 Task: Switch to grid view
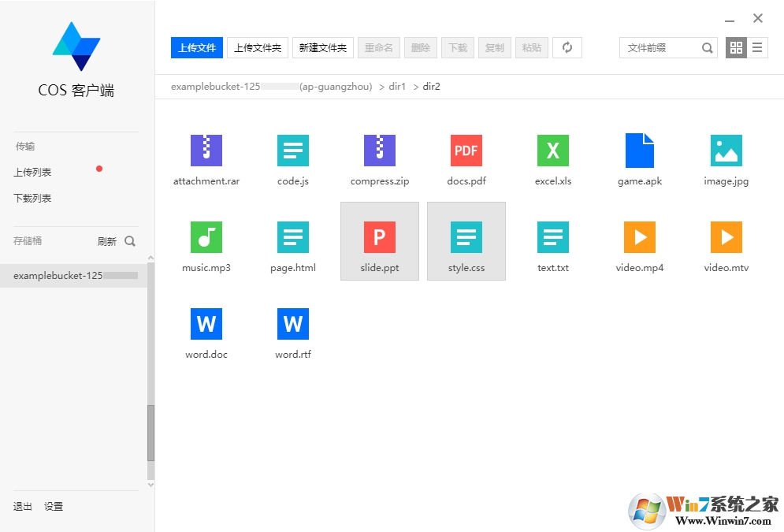pos(735,47)
